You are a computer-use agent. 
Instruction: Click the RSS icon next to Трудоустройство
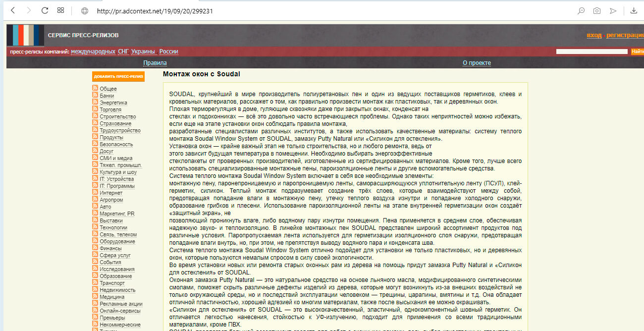point(95,130)
